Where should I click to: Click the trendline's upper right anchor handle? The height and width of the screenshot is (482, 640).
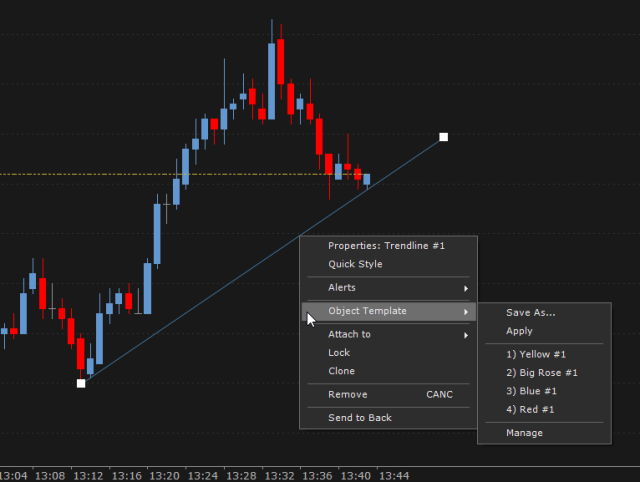click(444, 137)
